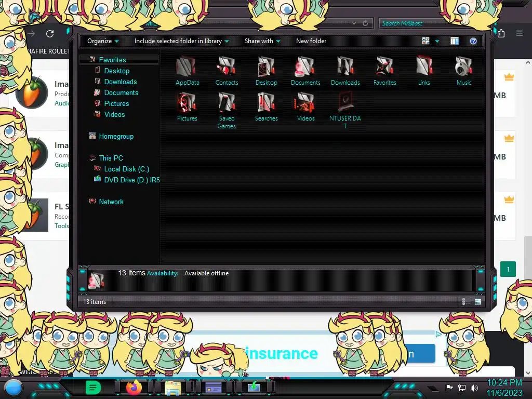Switch to large icons view in status bar
Viewport: 532px width, 399px height.
478,302
